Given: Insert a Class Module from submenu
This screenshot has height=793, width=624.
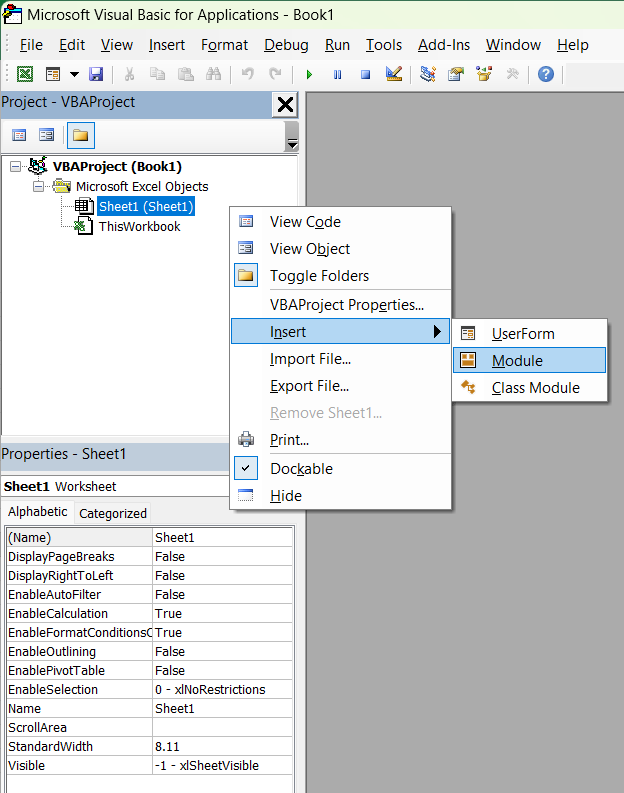Looking at the screenshot, I should [x=529, y=388].
